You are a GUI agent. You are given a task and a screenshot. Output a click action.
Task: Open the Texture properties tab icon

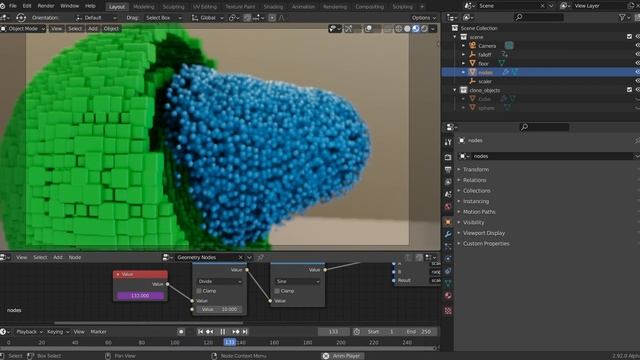[x=448, y=311]
